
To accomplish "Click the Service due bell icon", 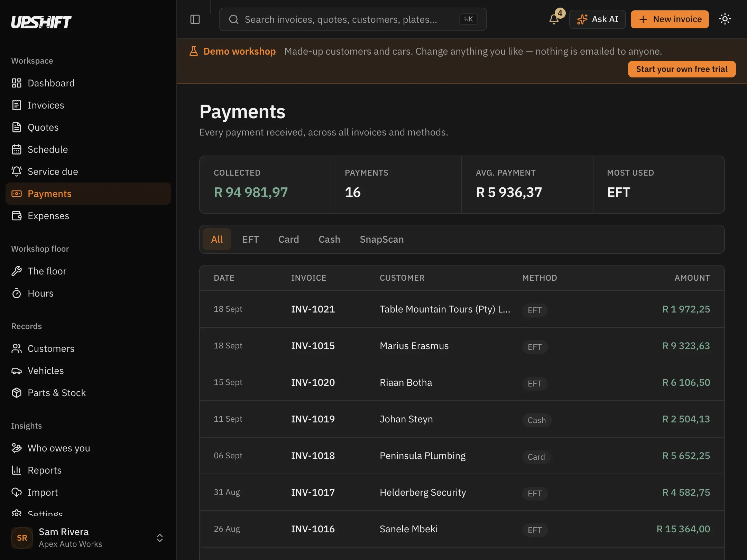I will 17,171.
